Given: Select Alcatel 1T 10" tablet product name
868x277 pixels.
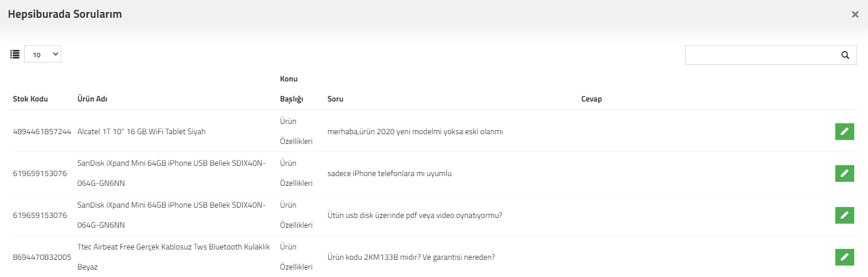Looking at the screenshot, I should point(141,131).
